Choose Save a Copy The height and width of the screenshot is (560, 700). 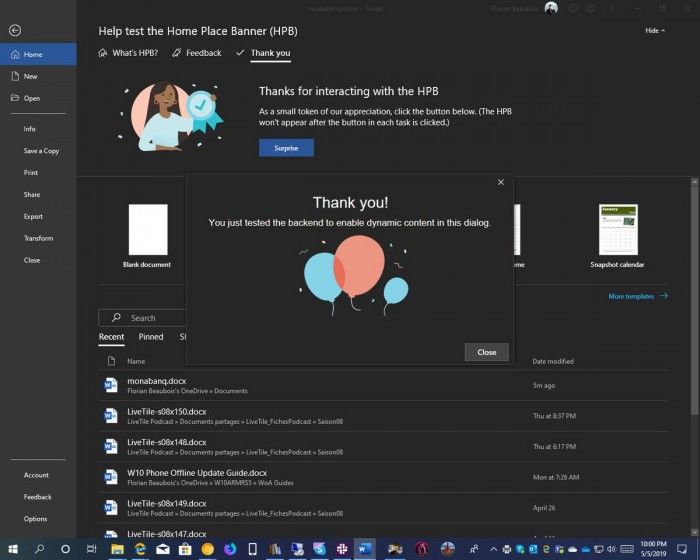(x=41, y=151)
